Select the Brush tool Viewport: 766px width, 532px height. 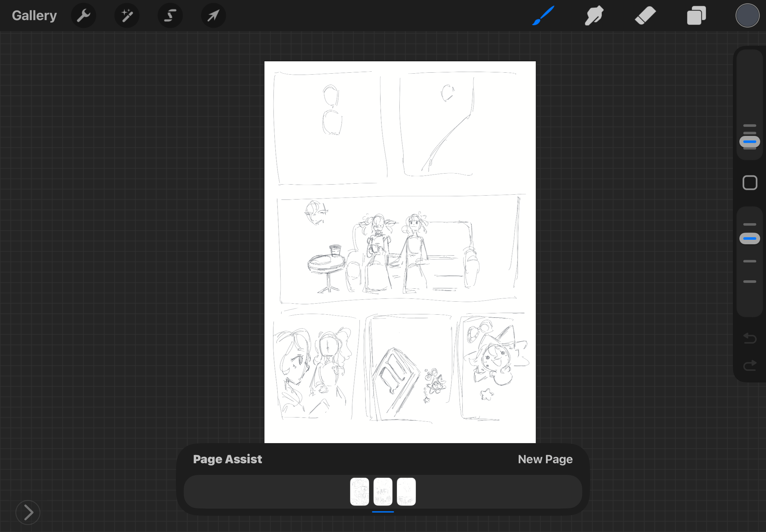click(543, 16)
